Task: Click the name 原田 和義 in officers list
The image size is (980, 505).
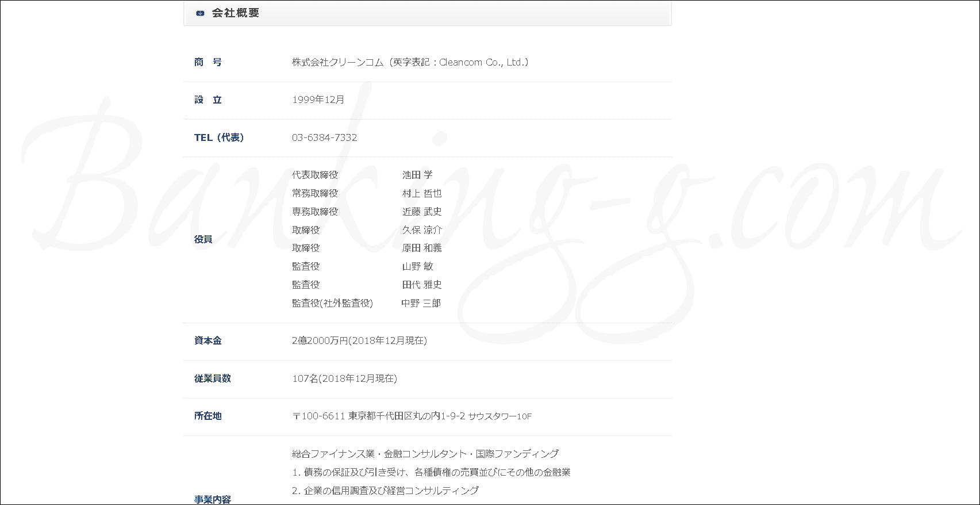Action: pyautogui.click(x=422, y=248)
